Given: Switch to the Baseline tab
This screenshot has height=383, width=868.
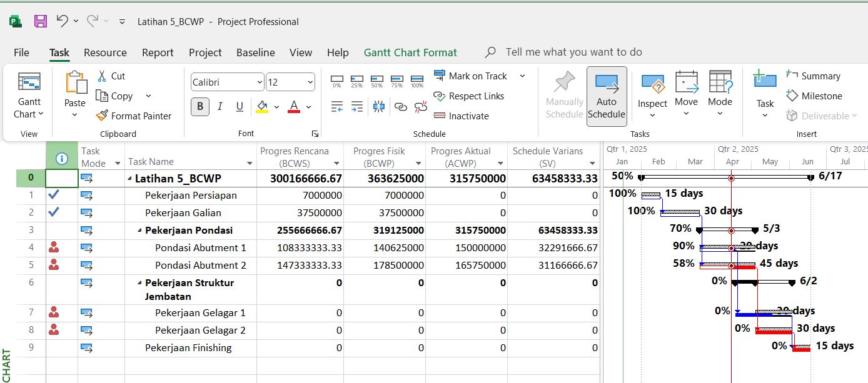Looking at the screenshot, I should pyautogui.click(x=255, y=52).
